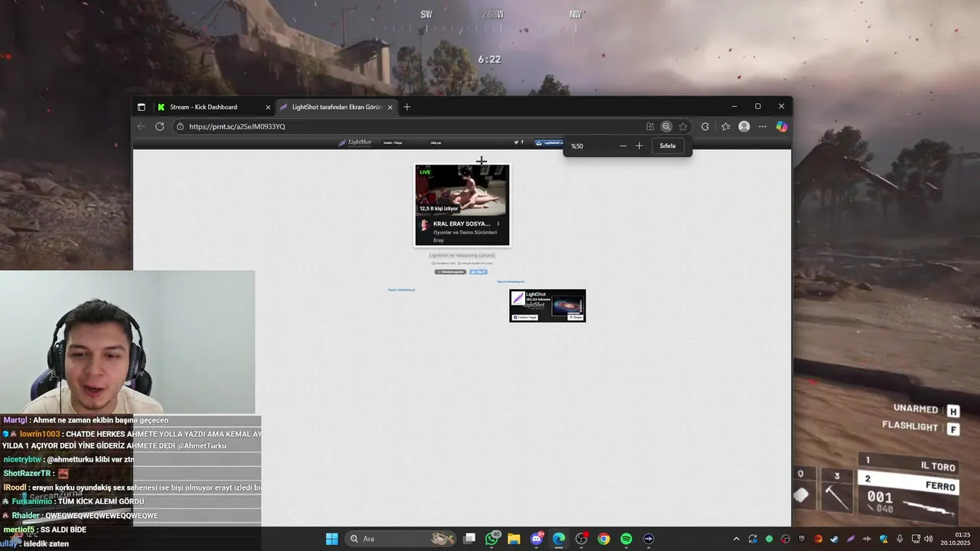The image size is (980, 551).
Task: Switch to Microsoft Edge on the taskbar
Action: pos(559,539)
